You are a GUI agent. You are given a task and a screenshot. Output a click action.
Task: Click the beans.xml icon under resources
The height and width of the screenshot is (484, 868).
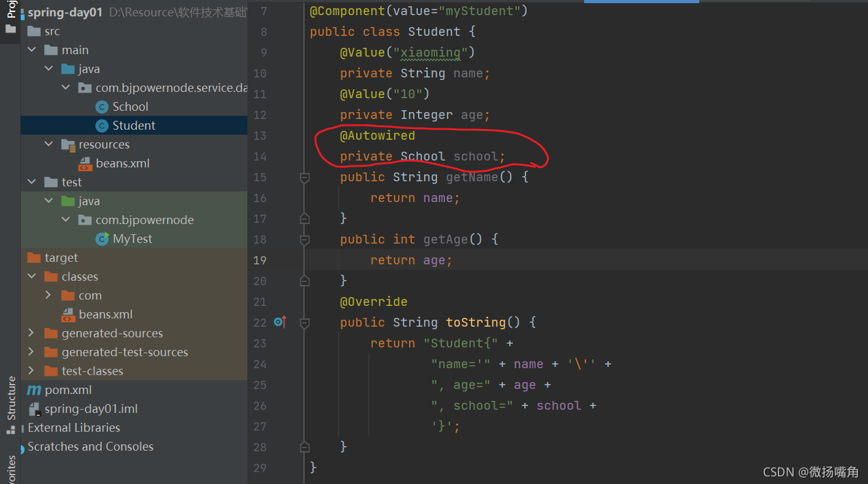click(85, 164)
